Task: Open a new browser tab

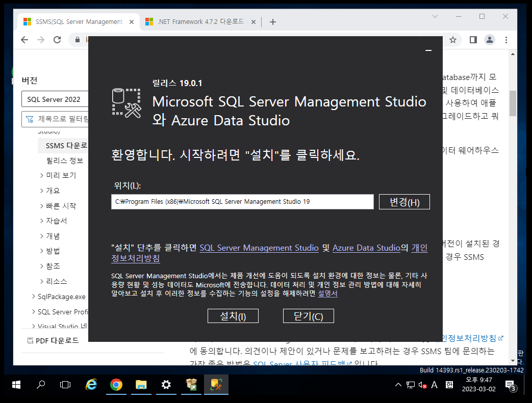Action: pos(273,22)
